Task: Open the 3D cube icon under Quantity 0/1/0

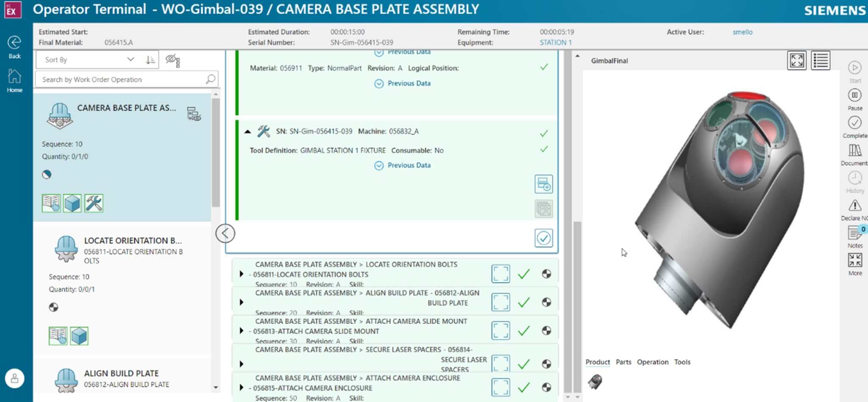Action: [72, 203]
